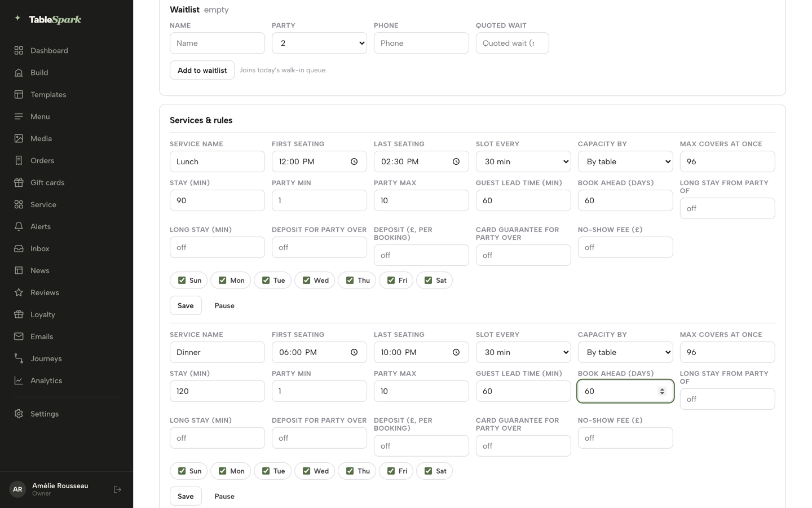Uncheck Mon for the Lunch service

[222, 280]
